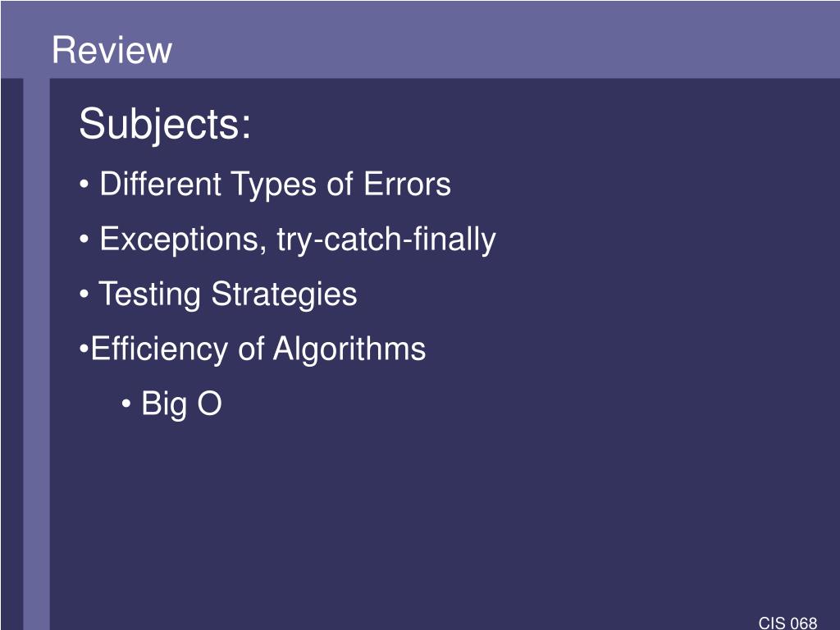Image resolution: width=840 pixels, height=630 pixels.
Task: Click the "Review" slide title
Action: (112, 50)
